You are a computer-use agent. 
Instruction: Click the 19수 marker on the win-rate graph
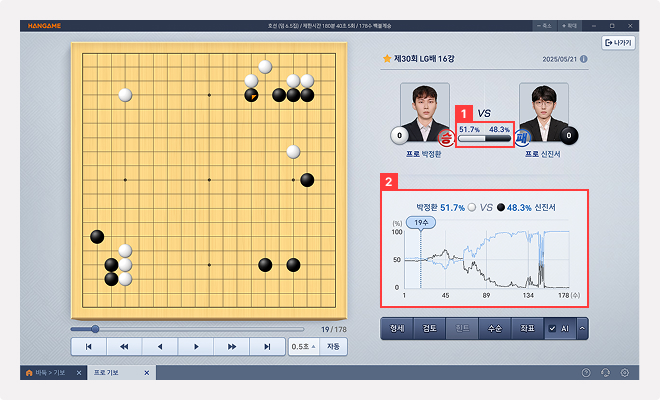[x=421, y=222]
